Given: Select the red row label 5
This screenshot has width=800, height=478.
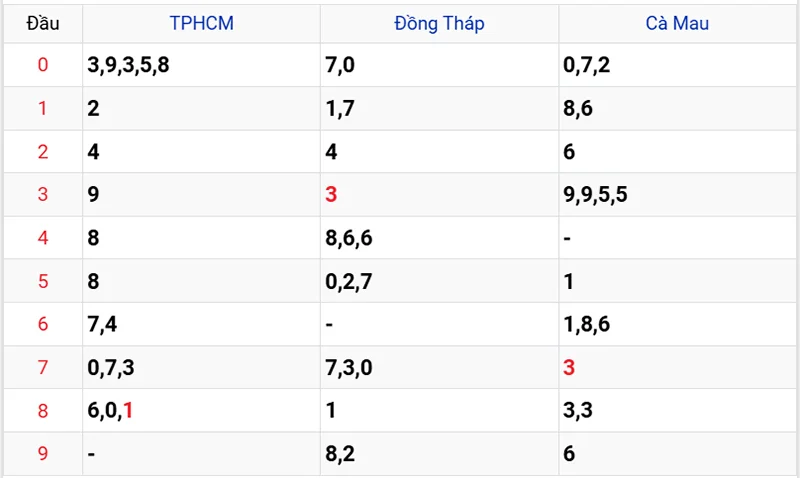Looking at the screenshot, I should (43, 281).
